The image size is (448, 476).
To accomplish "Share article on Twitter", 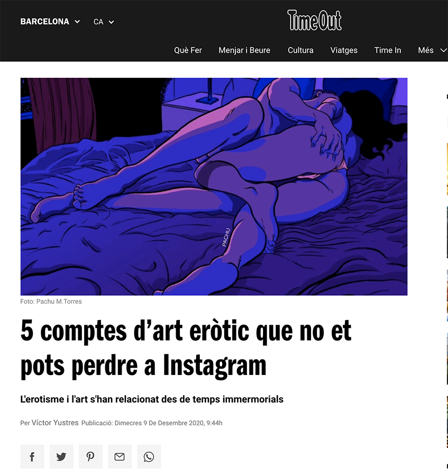I will coord(61,456).
